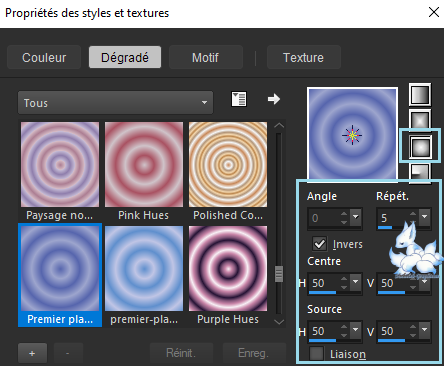Select the Paysage gradient thumbnail
Viewport: 444px width, 366px height.
pyautogui.click(x=60, y=164)
